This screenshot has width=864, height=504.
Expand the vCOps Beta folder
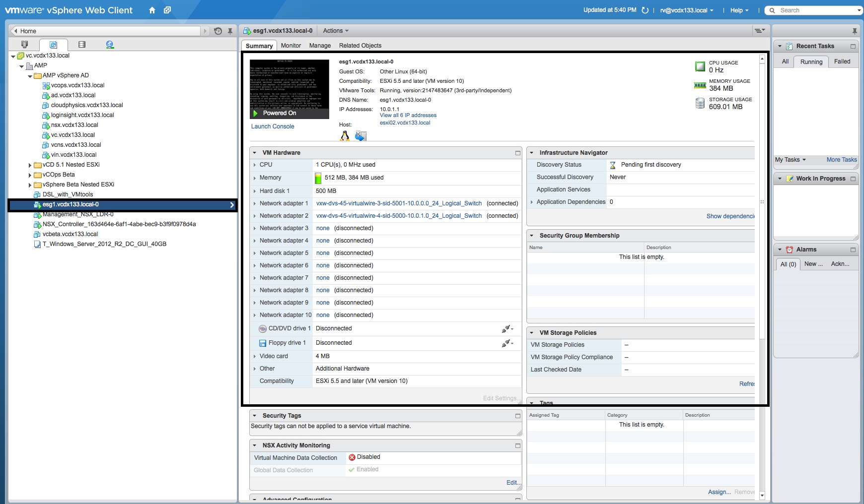(30, 175)
